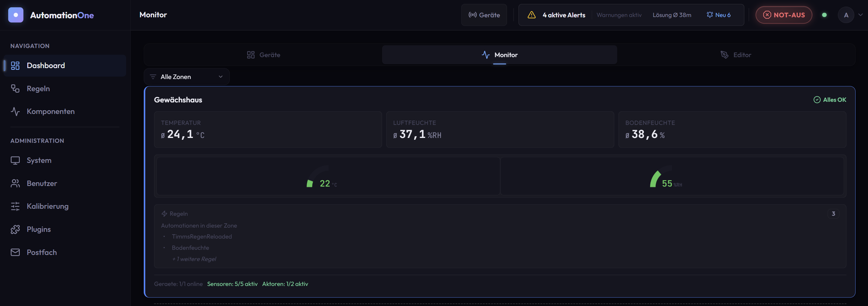The image size is (868, 306).
Task: Open Postfach via envelope icon
Action: (15, 252)
